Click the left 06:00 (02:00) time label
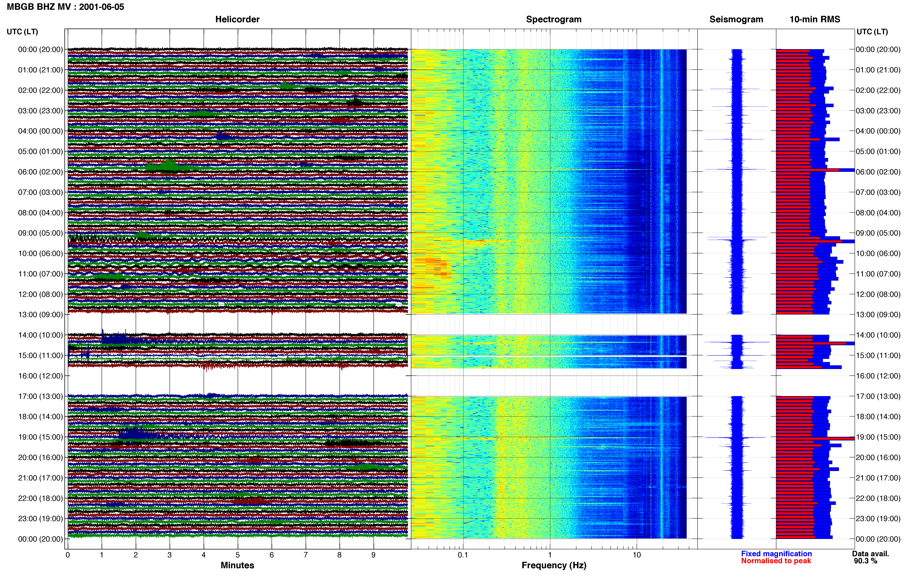 point(41,172)
